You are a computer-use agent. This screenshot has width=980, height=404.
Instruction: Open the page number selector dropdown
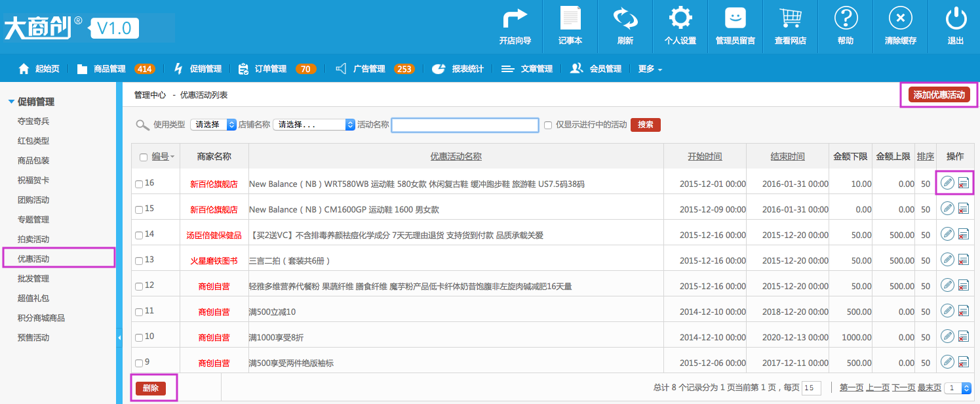pos(957,388)
